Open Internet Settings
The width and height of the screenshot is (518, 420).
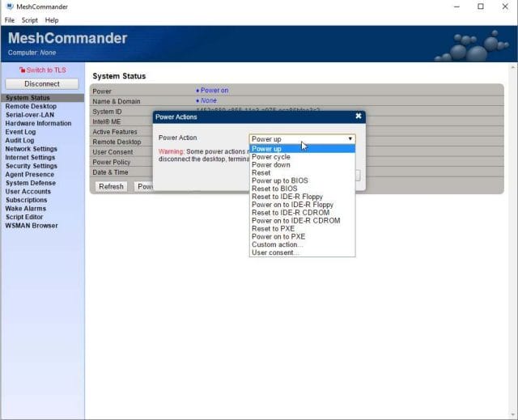[30, 158]
